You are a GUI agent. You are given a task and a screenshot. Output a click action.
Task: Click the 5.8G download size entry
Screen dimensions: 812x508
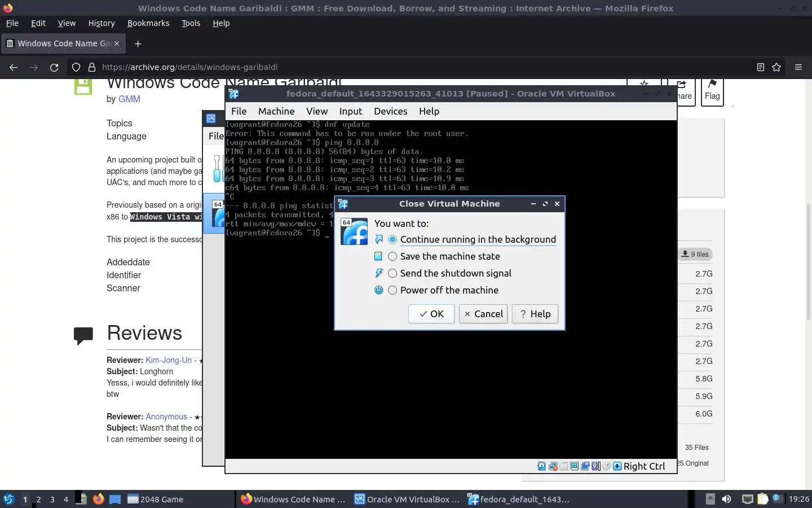point(704,379)
